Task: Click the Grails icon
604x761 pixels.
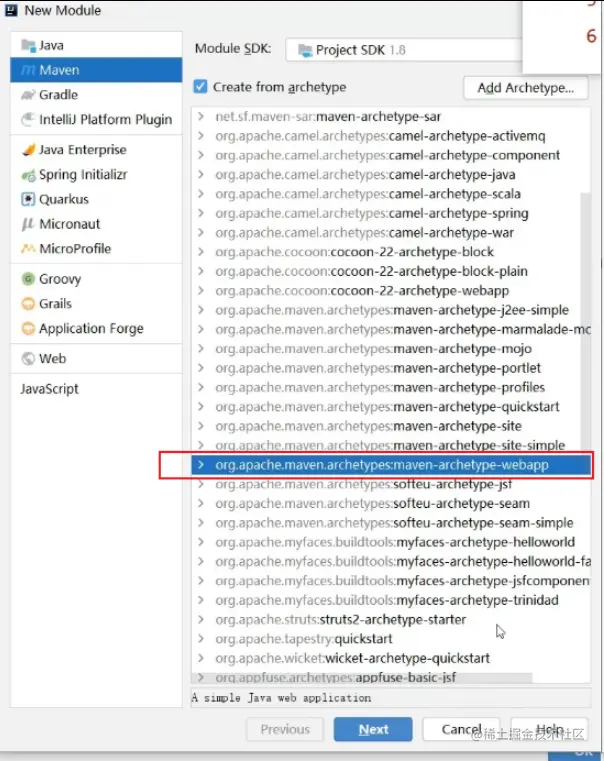Action: 28,304
